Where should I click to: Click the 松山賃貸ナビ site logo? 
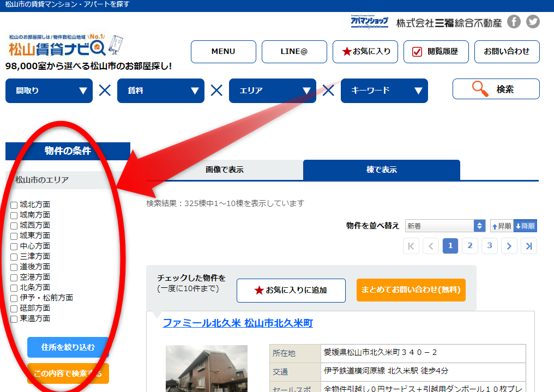(x=65, y=45)
